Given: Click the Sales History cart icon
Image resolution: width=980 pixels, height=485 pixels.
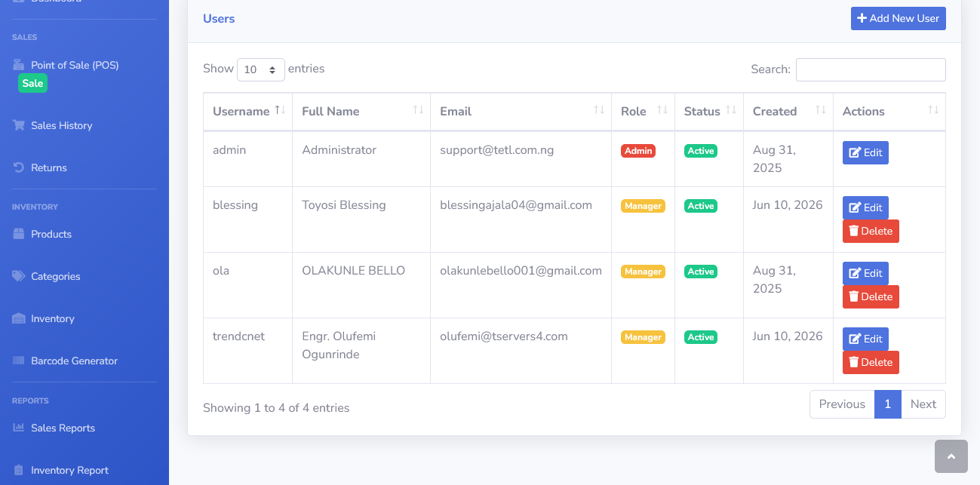Looking at the screenshot, I should [x=19, y=125].
